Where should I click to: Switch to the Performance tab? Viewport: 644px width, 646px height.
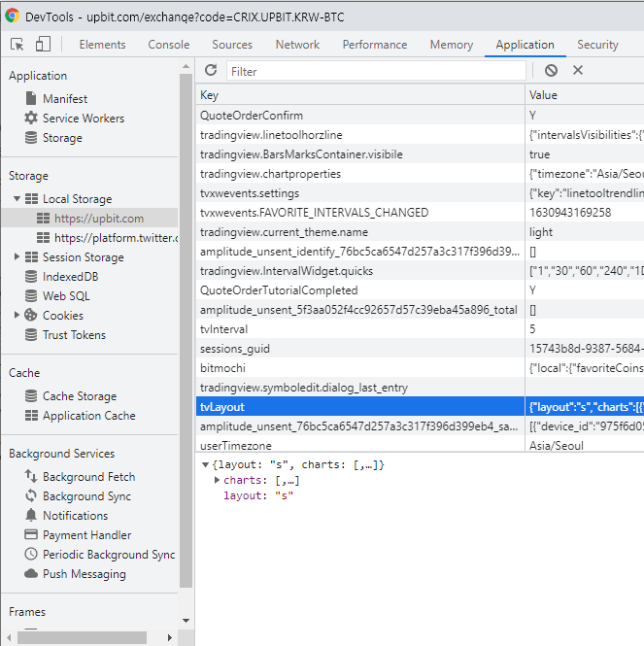[x=375, y=44]
